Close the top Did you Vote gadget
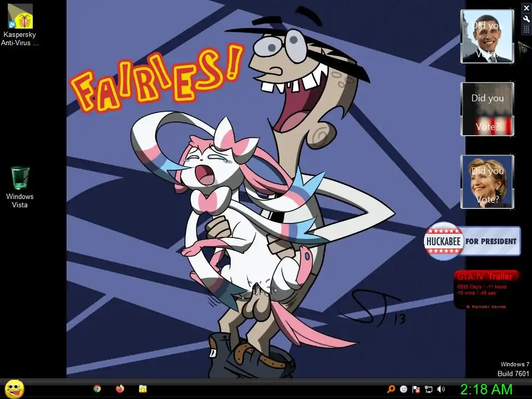 click(526, 8)
